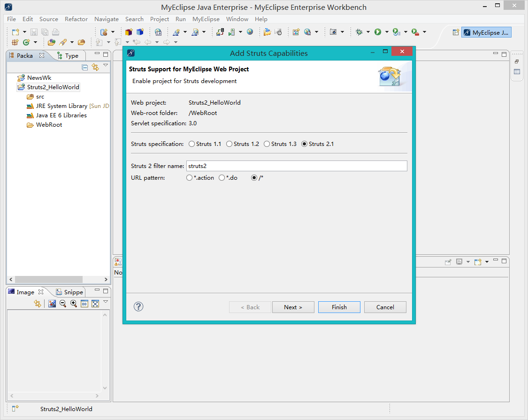The image size is (528, 420).
Task: Click the Fit to Window icon in Image Preview
Action: [x=95, y=304]
